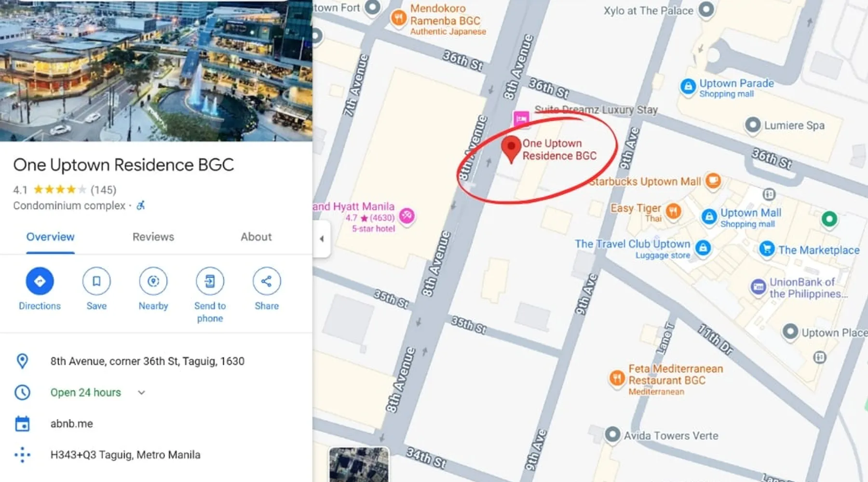Open the About tab

click(256, 237)
